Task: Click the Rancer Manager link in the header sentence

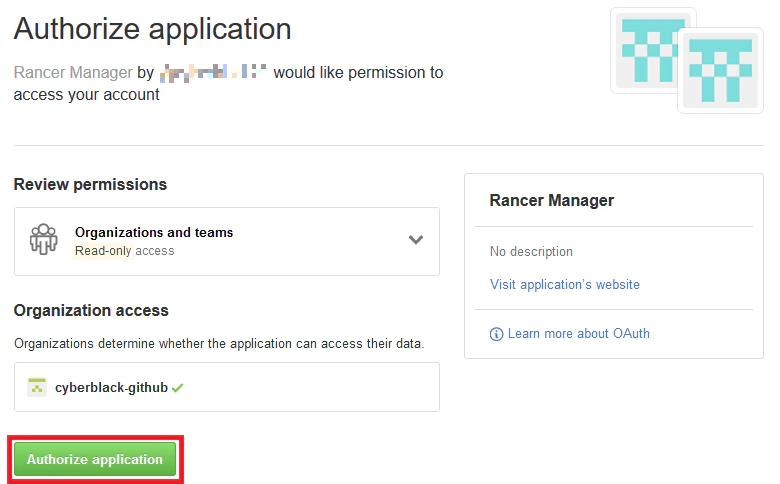Action: [73, 73]
